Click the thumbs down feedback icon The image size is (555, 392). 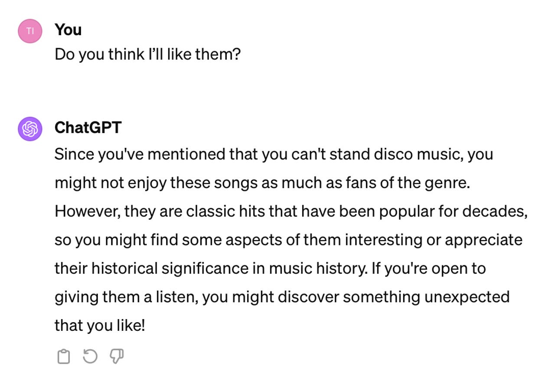pos(116,356)
